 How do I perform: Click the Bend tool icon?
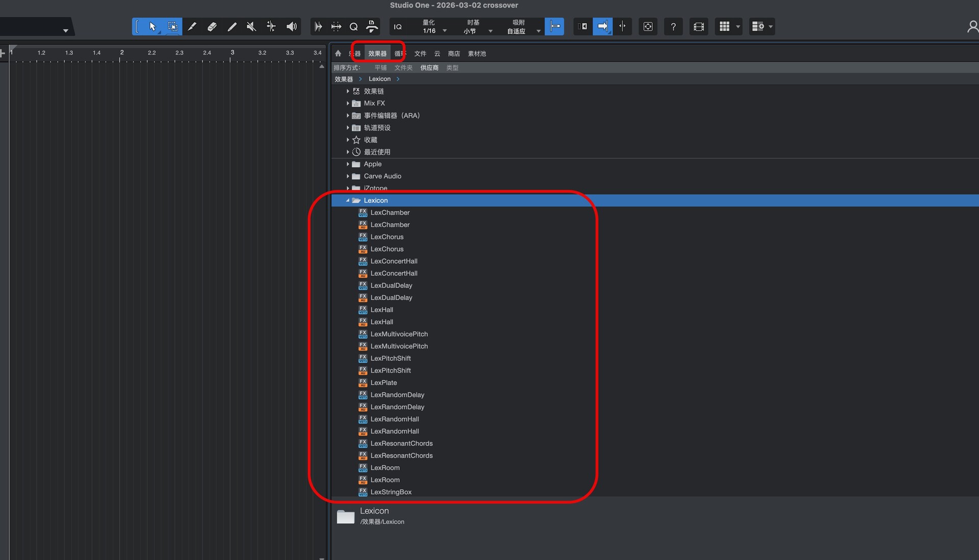(271, 26)
